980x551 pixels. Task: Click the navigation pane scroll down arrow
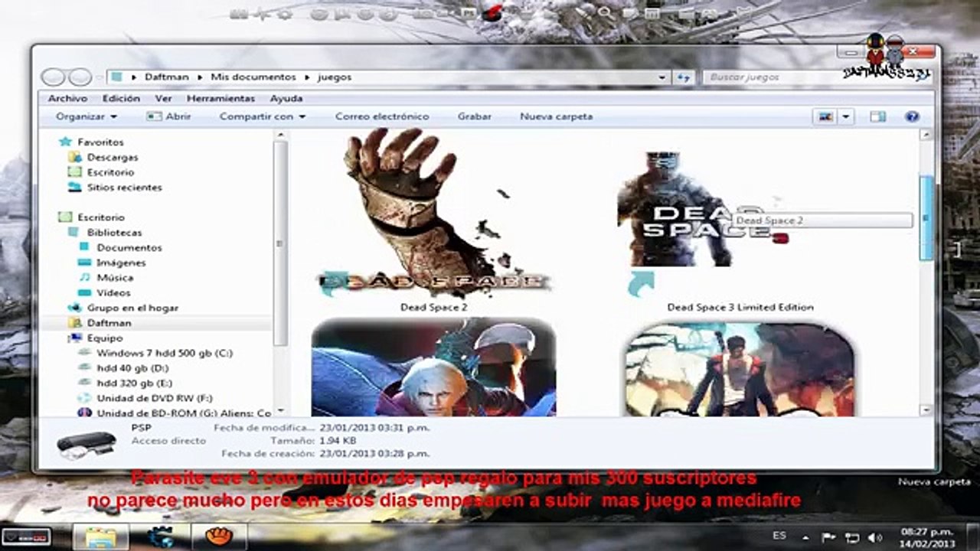click(x=280, y=411)
